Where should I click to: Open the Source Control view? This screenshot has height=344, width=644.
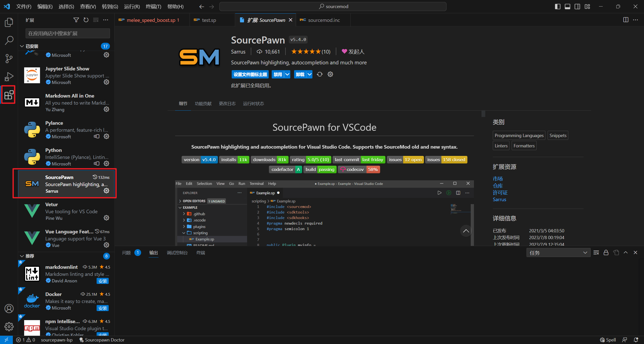tap(9, 59)
